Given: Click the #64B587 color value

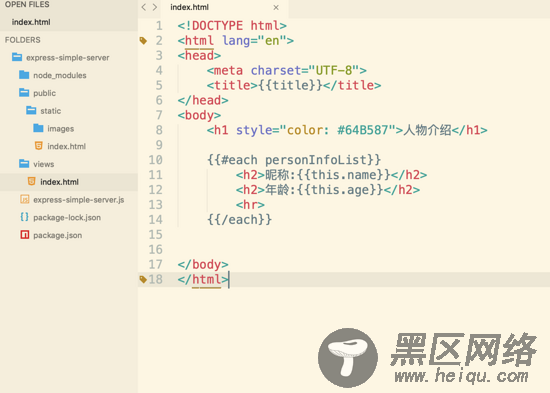Looking at the screenshot, I should [x=362, y=130].
